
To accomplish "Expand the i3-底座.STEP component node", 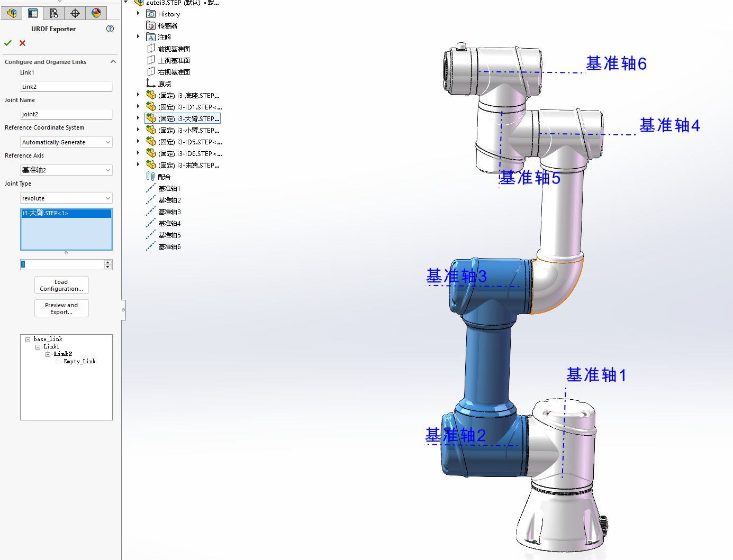I will pos(137,95).
